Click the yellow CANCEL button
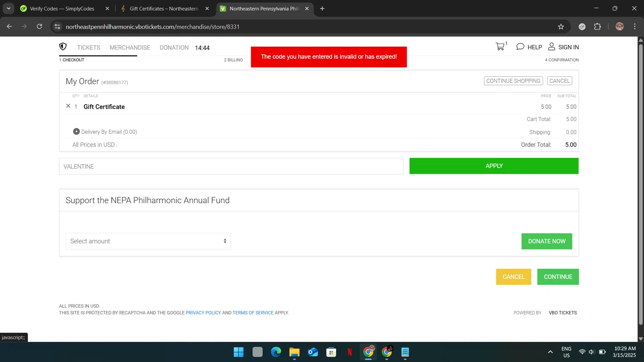 coord(513,277)
